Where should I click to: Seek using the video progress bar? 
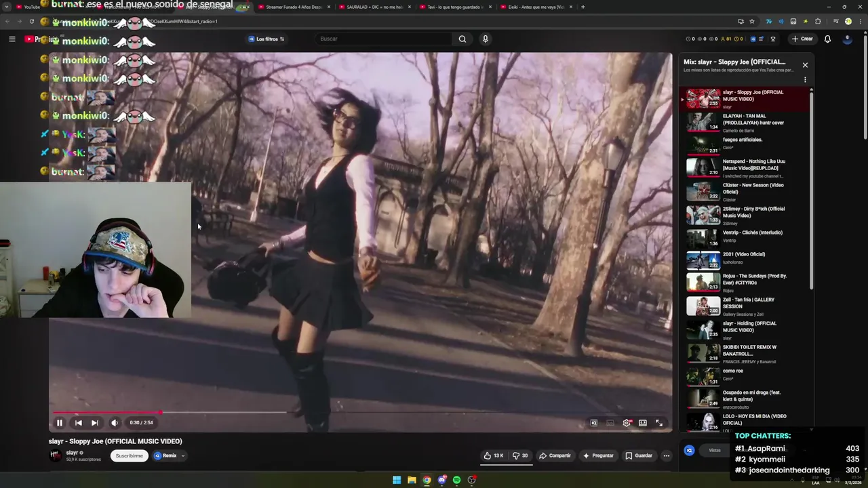coord(359,412)
